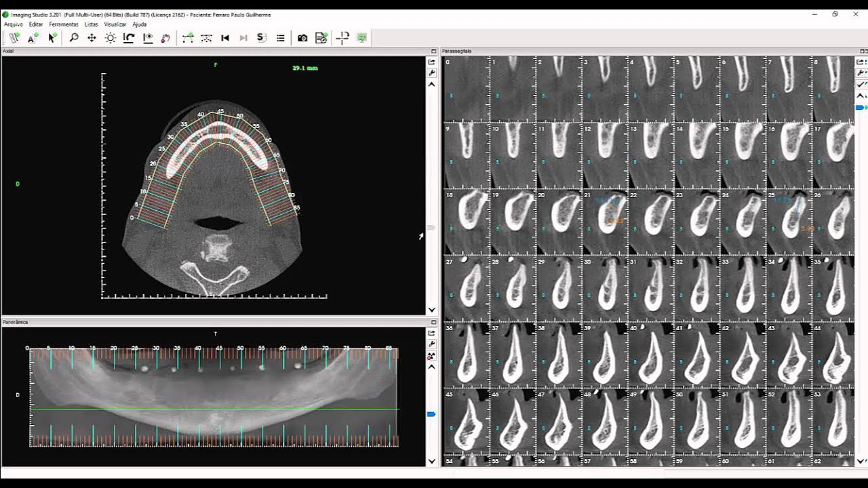868x488 pixels.
Task: Click the checkmark icon in Parassagitais sidebar
Action: point(861,84)
